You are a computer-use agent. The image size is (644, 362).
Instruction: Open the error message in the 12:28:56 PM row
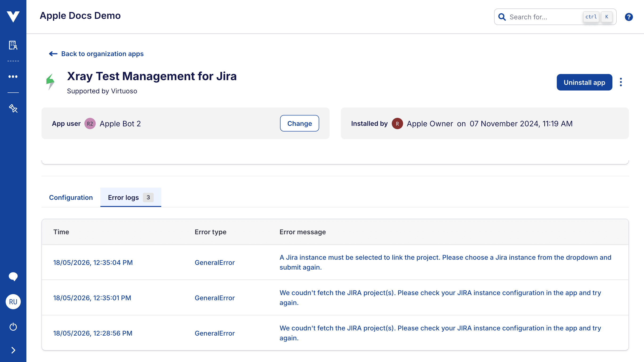tap(440, 333)
